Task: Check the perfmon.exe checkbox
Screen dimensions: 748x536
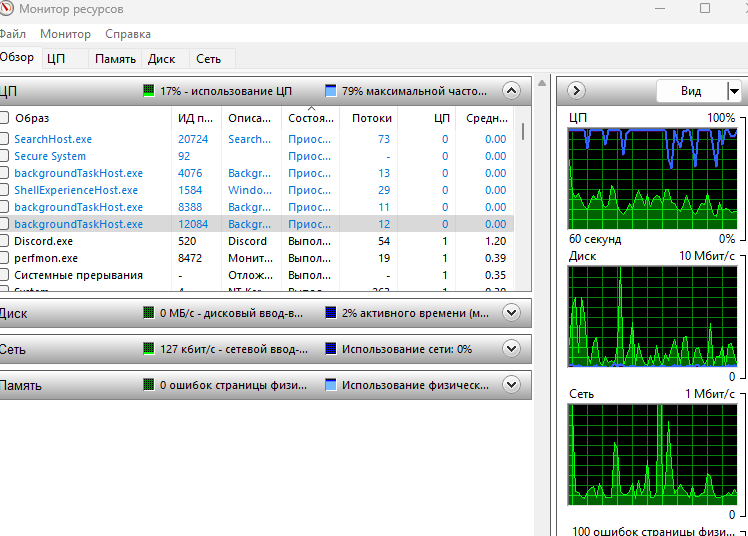Action: tap(4, 258)
